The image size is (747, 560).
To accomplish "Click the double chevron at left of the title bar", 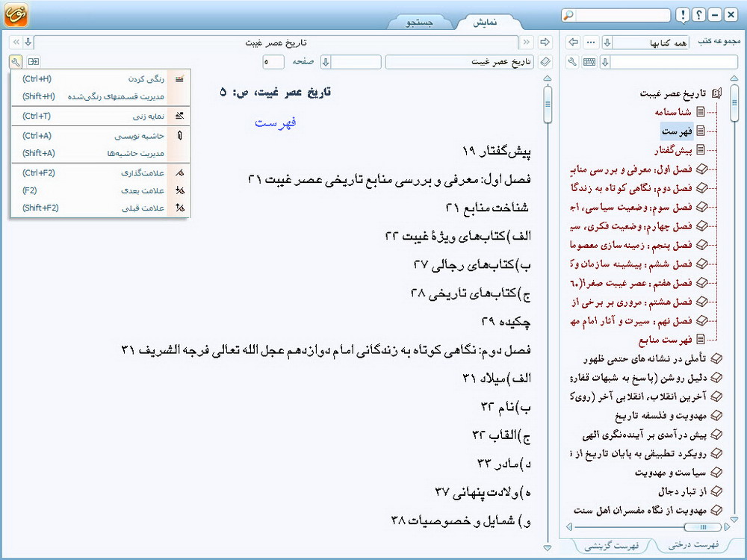I will pos(16,43).
